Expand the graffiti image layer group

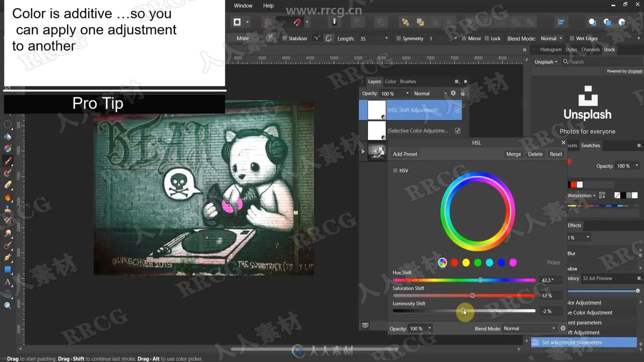coord(363,152)
